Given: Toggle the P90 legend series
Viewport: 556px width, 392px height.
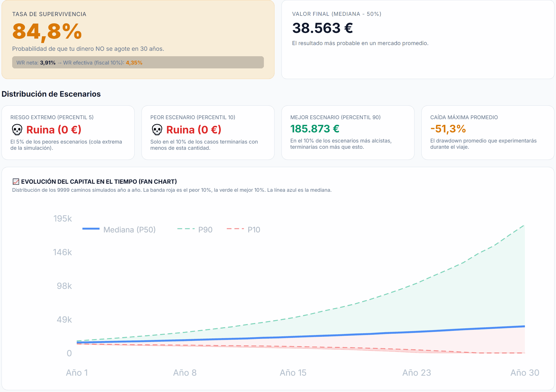Looking at the screenshot, I should point(195,230).
